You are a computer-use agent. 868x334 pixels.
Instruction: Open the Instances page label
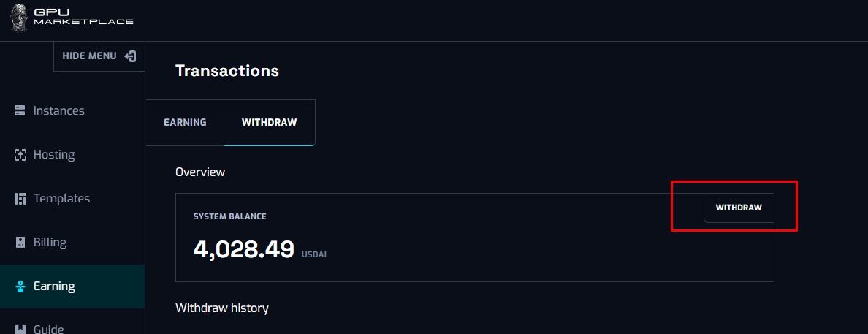click(59, 111)
